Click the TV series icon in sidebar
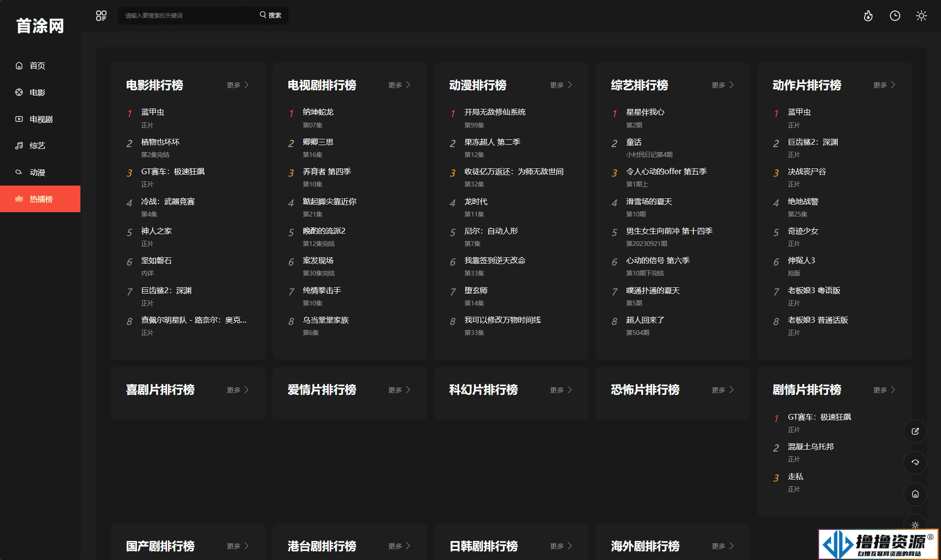This screenshot has height=560, width=941. [19, 119]
